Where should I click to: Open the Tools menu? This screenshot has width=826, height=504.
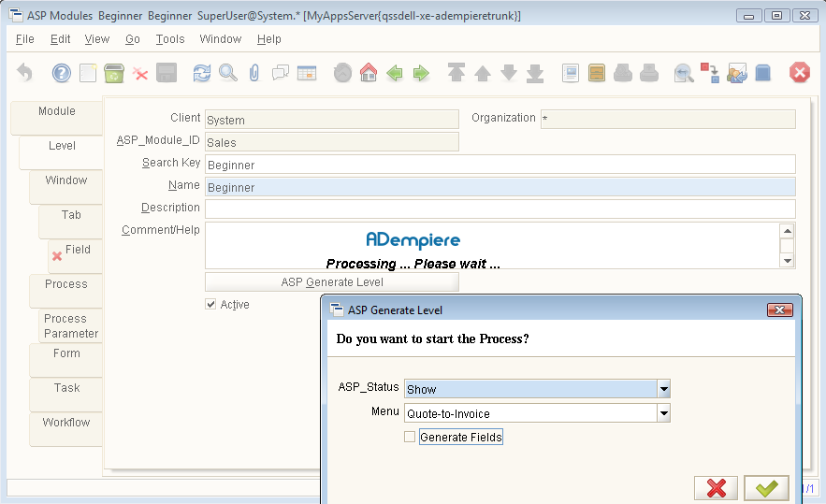(x=170, y=39)
